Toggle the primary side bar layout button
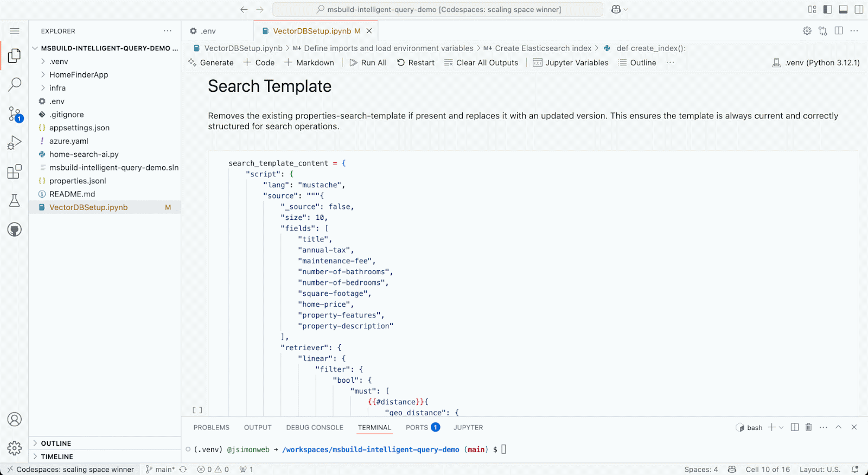Image resolution: width=868 pixels, height=475 pixels. [827, 9]
